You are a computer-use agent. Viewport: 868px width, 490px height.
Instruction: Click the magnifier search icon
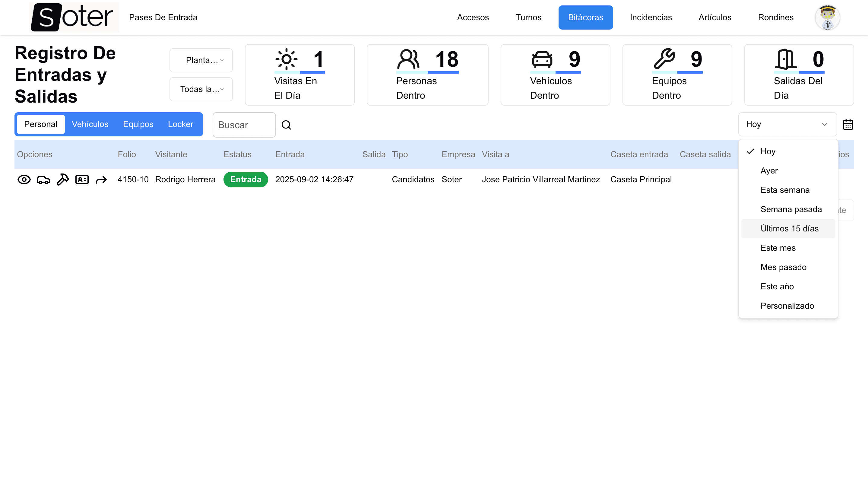click(286, 125)
